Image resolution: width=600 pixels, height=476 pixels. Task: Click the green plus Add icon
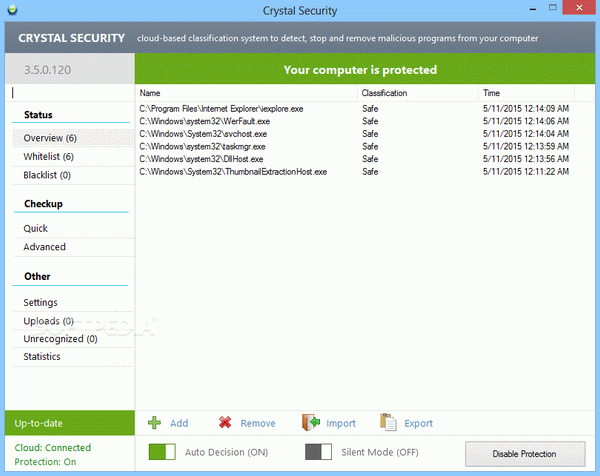point(155,423)
